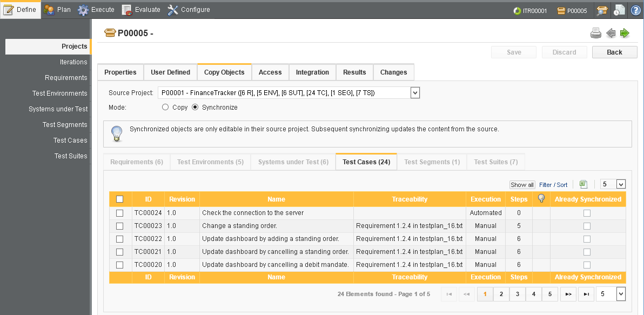Screen dimensions: 644x315
Task: Switch to the Integration tab
Action: click(x=313, y=72)
